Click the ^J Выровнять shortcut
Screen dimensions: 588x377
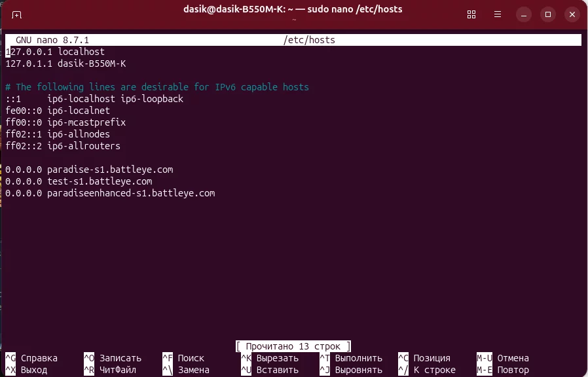[351, 370]
